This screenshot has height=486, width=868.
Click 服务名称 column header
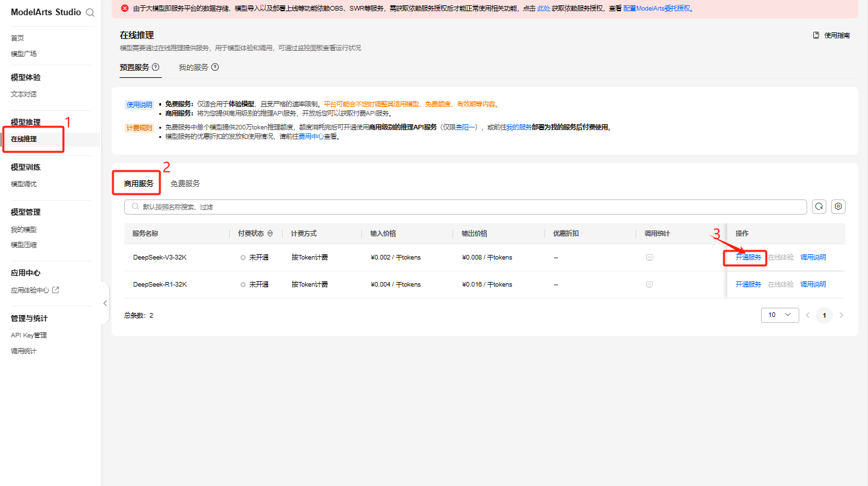pos(145,234)
